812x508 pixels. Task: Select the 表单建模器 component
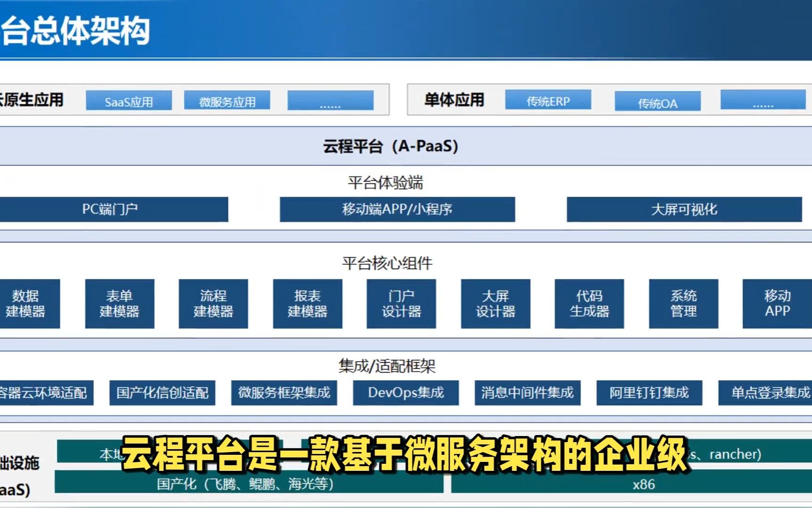(119, 303)
